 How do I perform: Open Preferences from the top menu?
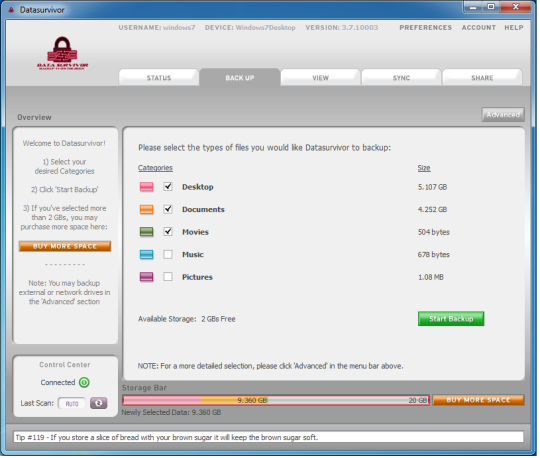tap(427, 28)
